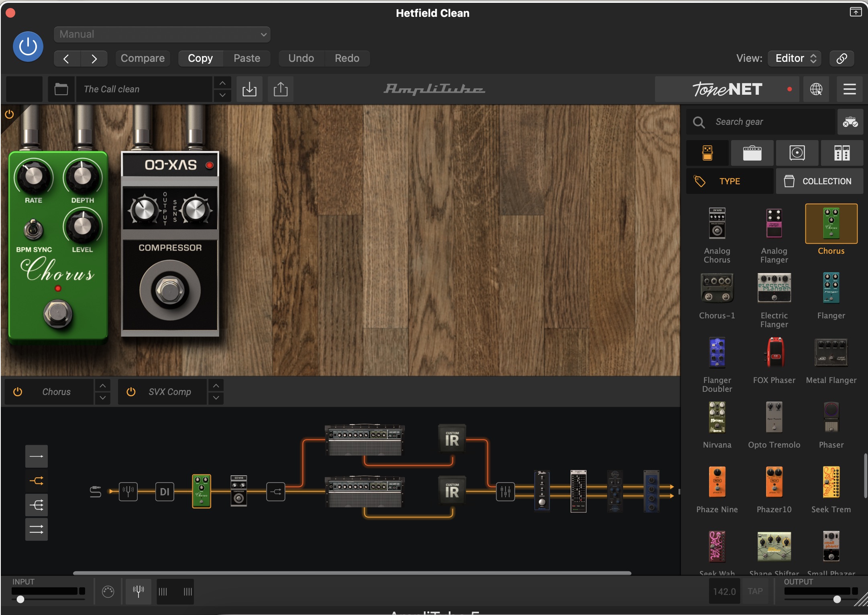Screen dimensions: 868x615
Task: Bypass the SVX Comp slot power toggle
Action: point(131,392)
